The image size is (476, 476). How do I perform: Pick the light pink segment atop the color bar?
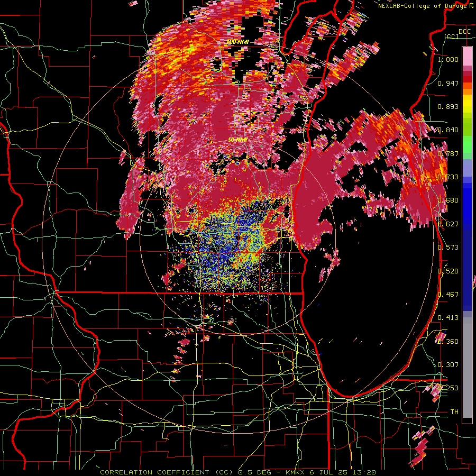[x=467, y=57]
